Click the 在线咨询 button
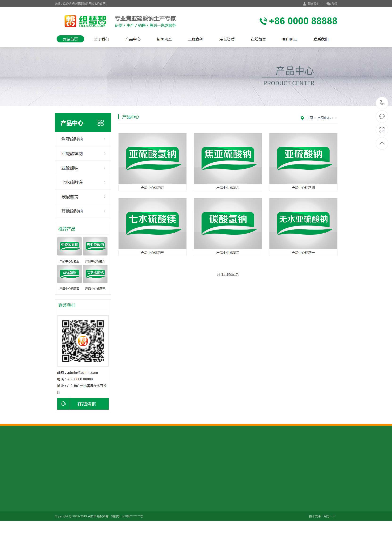The width and height of the screenshot is (392, 535). click(83, 403)
